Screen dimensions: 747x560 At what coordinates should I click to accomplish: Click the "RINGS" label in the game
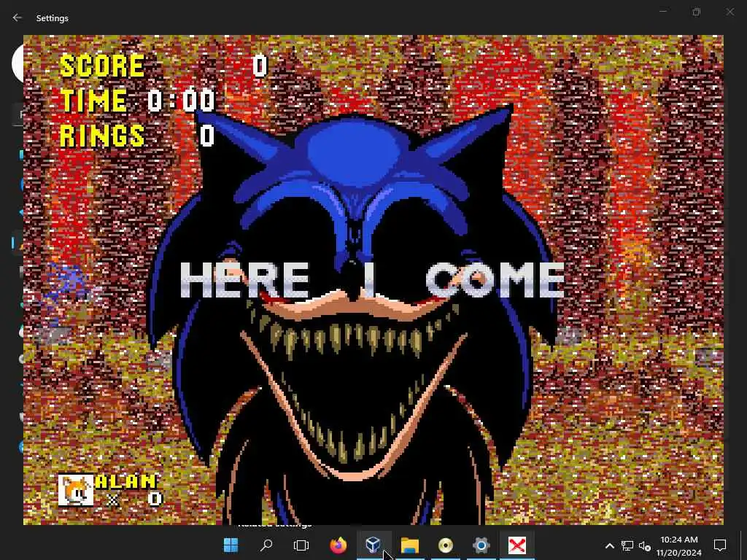click(x=102, y=135)
